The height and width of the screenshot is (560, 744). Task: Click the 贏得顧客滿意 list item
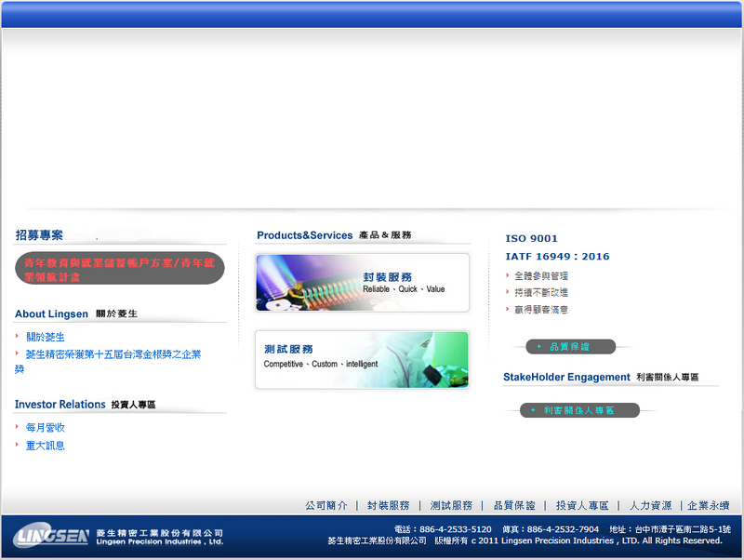pyautogui.click(x=541, y=310)
